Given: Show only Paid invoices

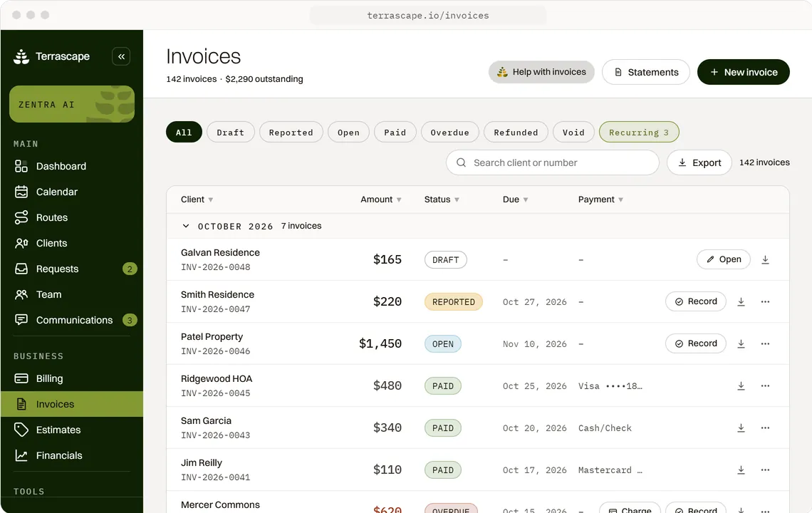Looking at the screenshot, I should click(395, 132).
